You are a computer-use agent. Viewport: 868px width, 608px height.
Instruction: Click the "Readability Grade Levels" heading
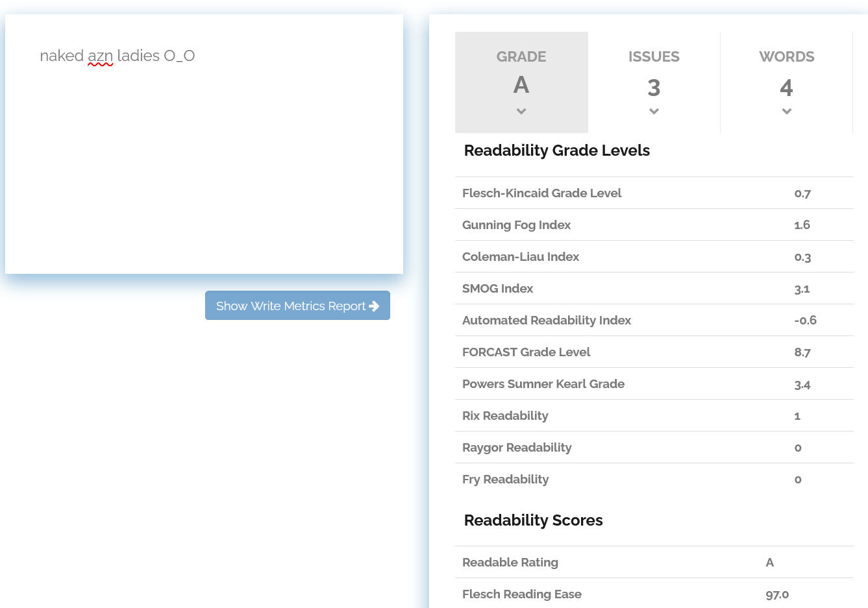[557, 151]
